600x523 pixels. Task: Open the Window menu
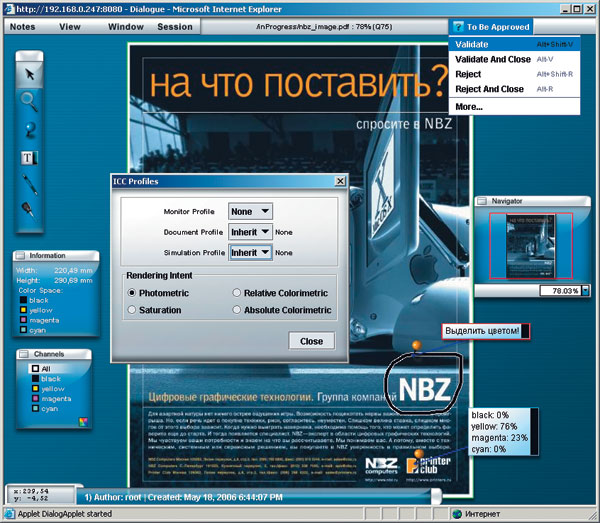126,27
